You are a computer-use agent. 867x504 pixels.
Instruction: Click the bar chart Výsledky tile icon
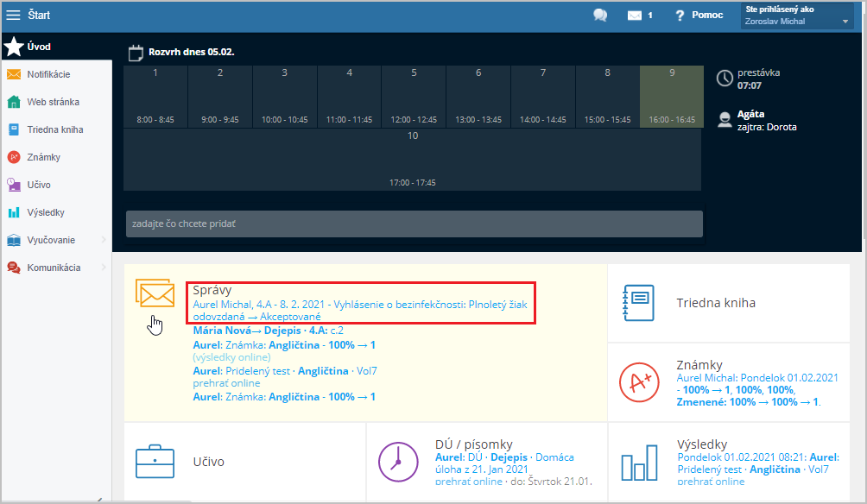(639, 463)
